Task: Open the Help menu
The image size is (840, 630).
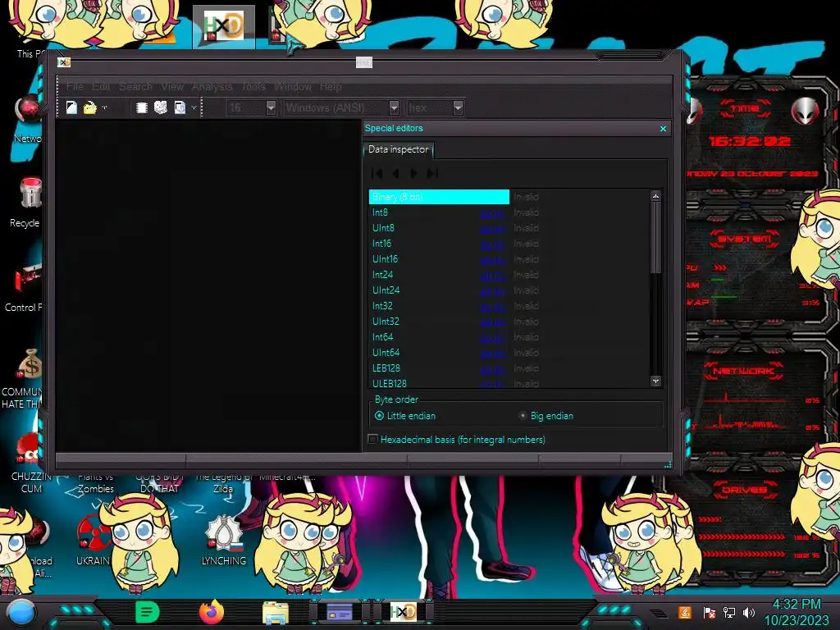Action: pyautogui.click(x=331, y=86)
